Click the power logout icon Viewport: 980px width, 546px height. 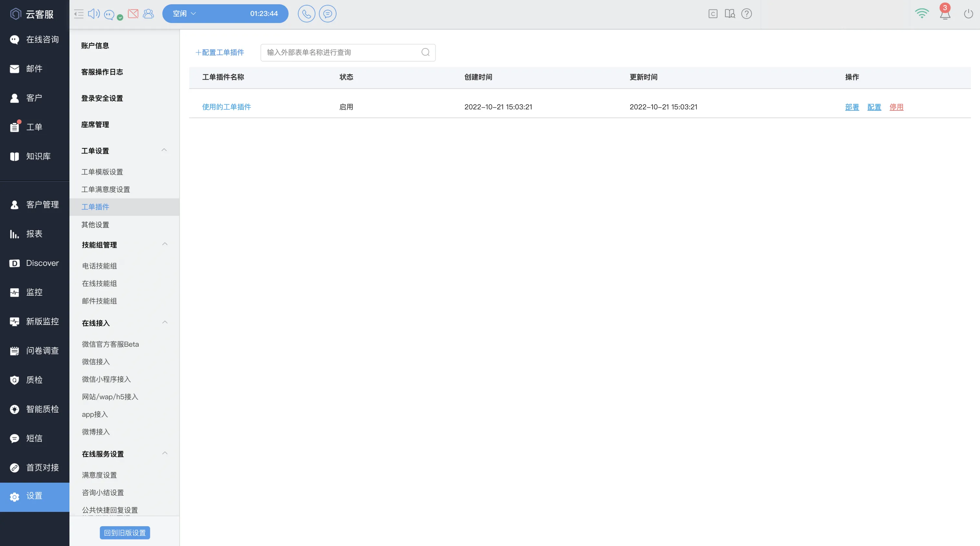pyautogui.click(x=968, y=14)
